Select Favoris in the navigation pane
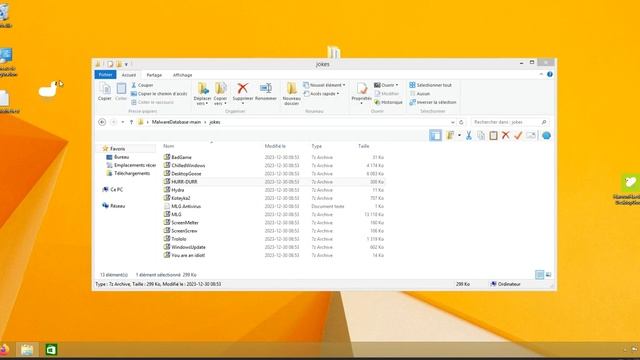This screenshot has width=640, height=360. [x=118, y=149]
